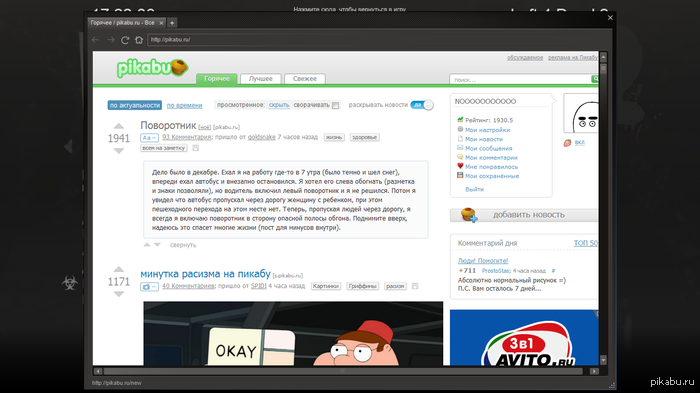Click the user avatar image
The image size is (700, 393).
coord(581,113)
